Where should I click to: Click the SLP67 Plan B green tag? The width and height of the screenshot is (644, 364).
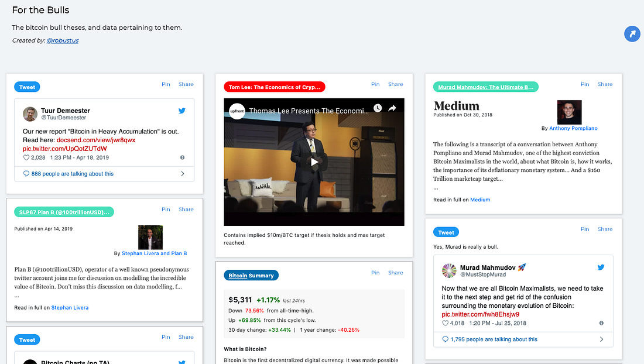[x=64, y=212]
